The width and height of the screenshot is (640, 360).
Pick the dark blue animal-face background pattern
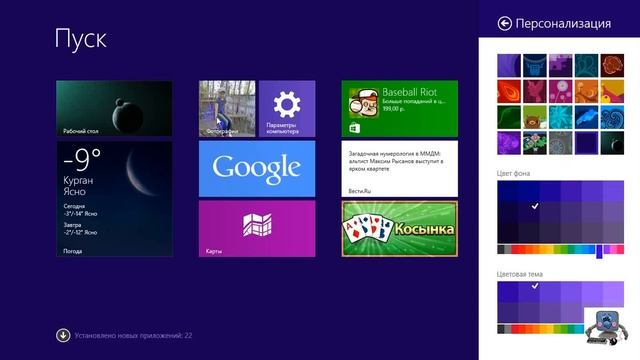point(535,65)
